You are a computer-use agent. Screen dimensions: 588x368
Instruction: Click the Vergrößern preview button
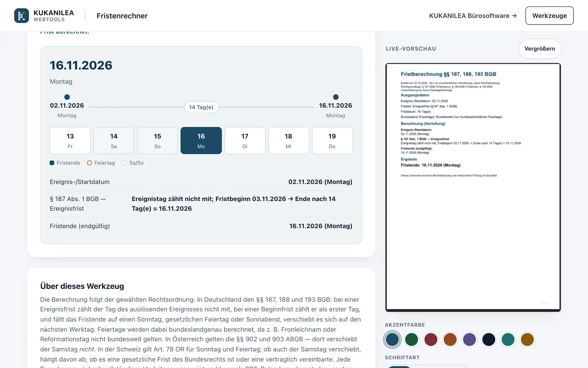540,49
